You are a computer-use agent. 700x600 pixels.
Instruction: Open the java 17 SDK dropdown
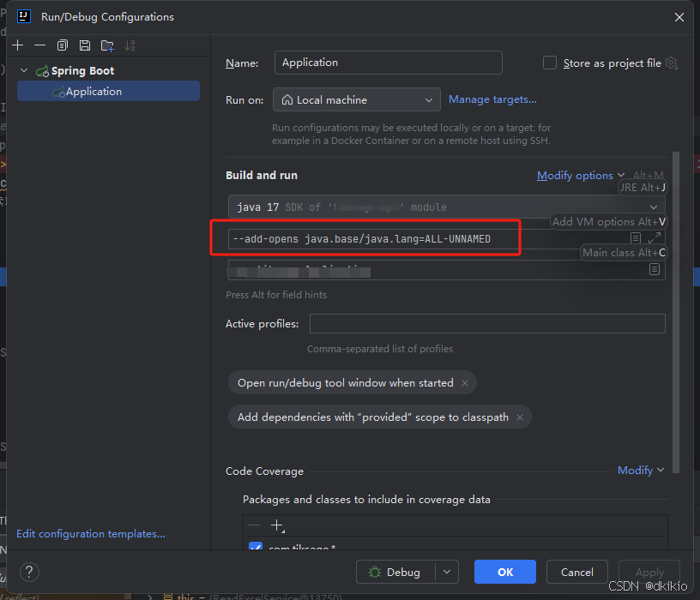pos(446,207)
